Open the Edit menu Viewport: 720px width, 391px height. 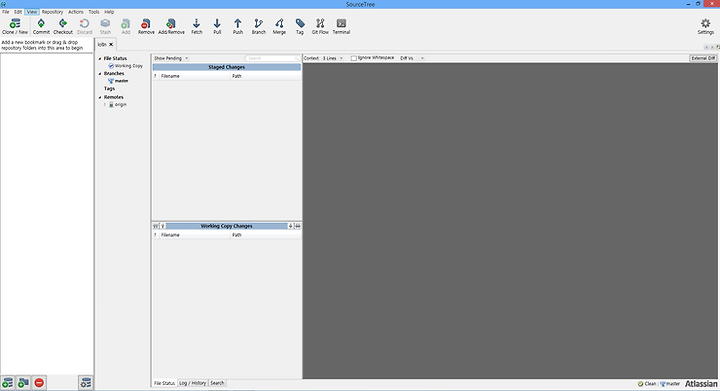18,12
